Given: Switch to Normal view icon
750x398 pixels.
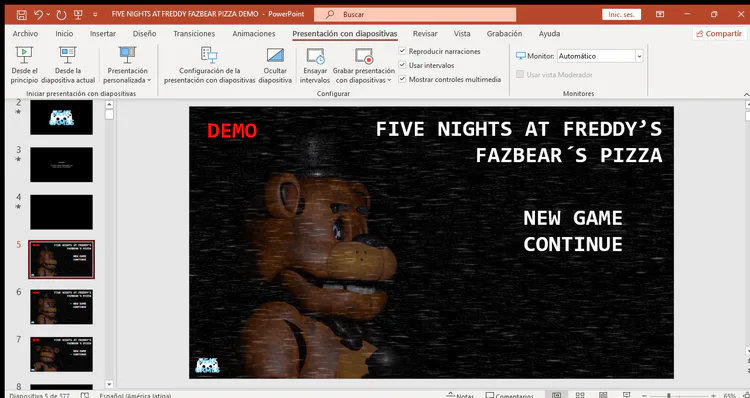Looking at the screenshot, I should tap(556, 395).
